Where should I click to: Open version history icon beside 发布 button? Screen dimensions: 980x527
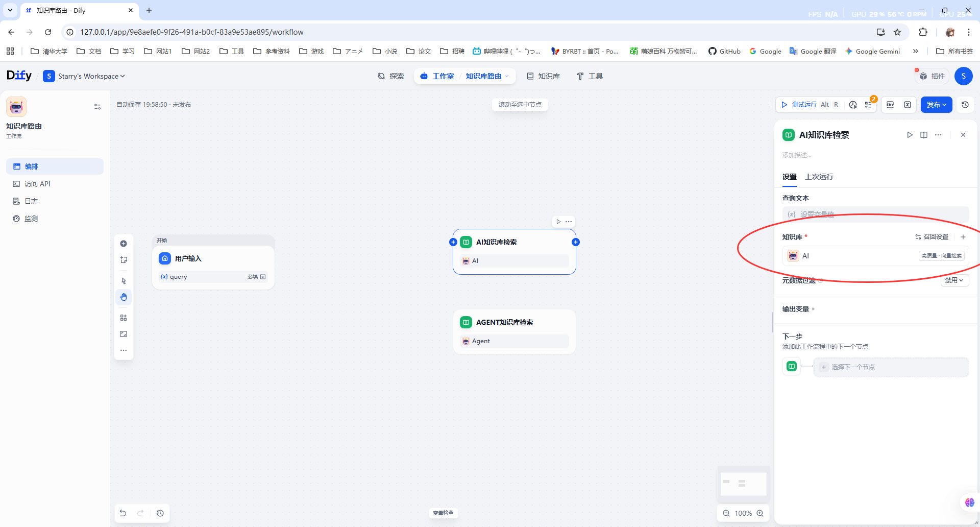[x=965, y=105]
